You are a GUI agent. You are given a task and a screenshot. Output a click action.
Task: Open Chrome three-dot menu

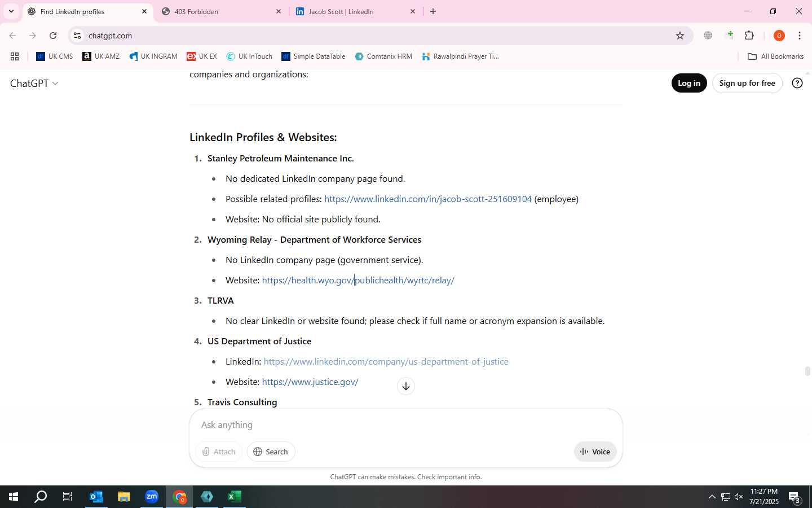(800, 36)
